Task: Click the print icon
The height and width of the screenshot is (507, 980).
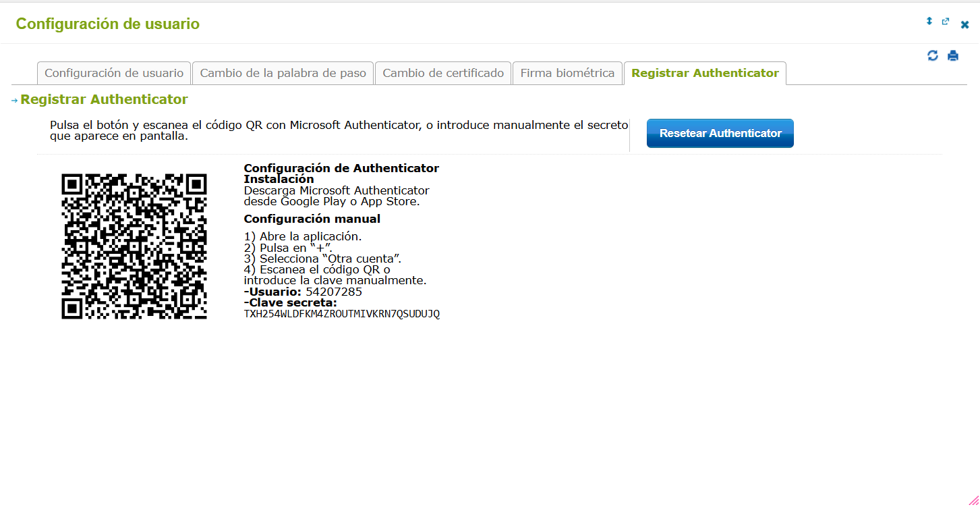Action: (953, 56)
